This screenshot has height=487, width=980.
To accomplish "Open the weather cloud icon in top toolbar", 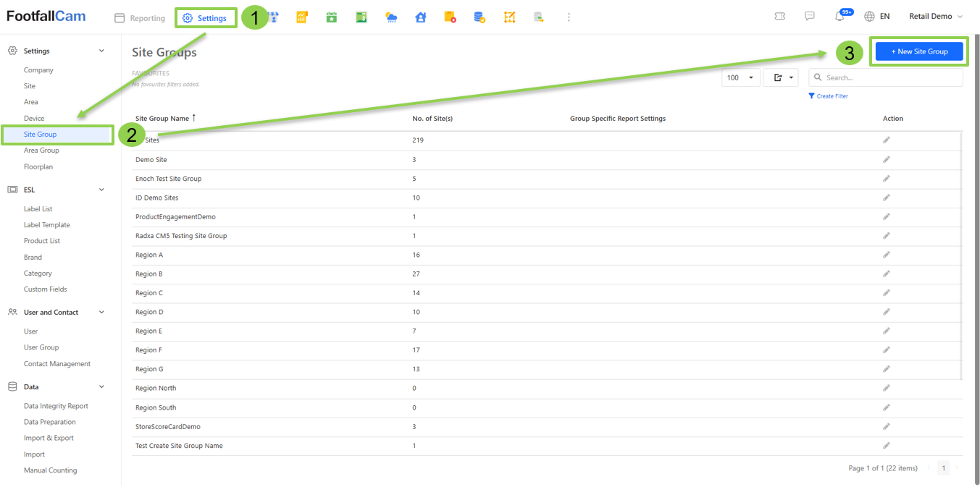I will [x=391, y=17].
